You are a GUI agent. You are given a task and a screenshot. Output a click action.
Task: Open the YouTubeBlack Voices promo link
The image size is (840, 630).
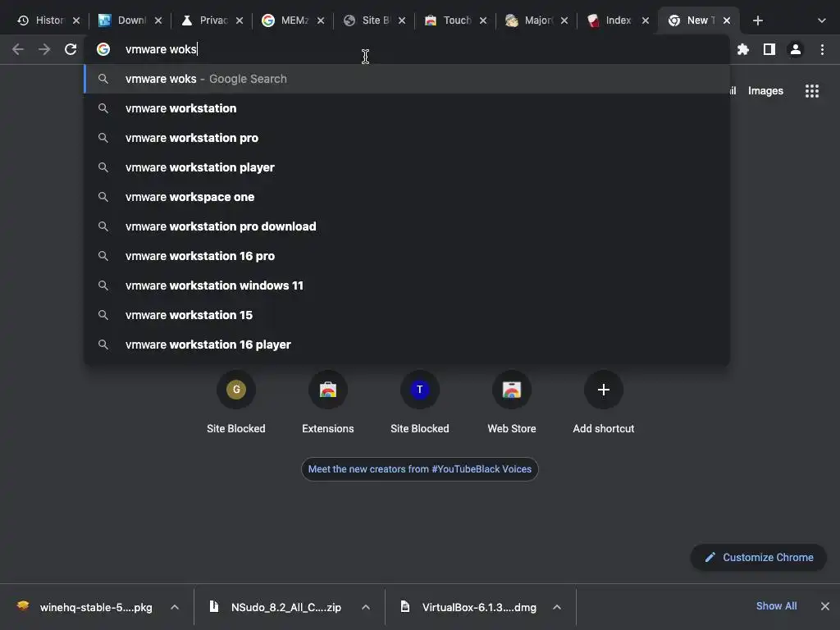click(419, 468)
